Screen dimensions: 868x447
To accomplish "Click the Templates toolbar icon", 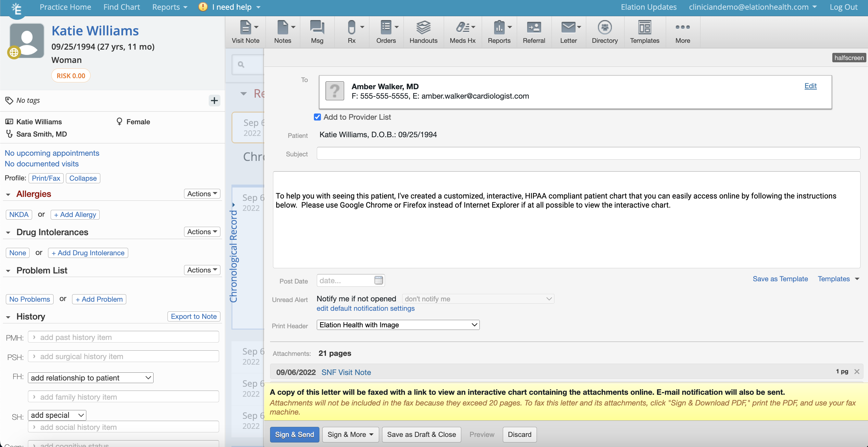I will pyautogui.click(x=644, y=32).
